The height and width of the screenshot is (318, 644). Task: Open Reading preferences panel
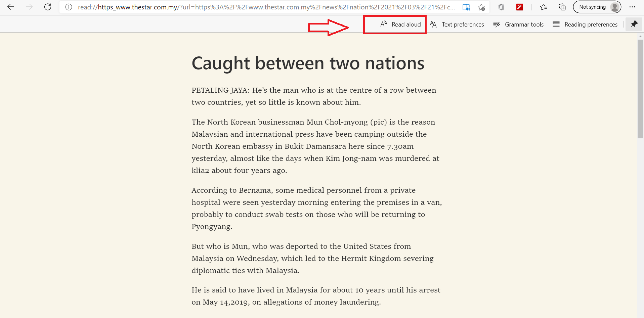[585, 25]
